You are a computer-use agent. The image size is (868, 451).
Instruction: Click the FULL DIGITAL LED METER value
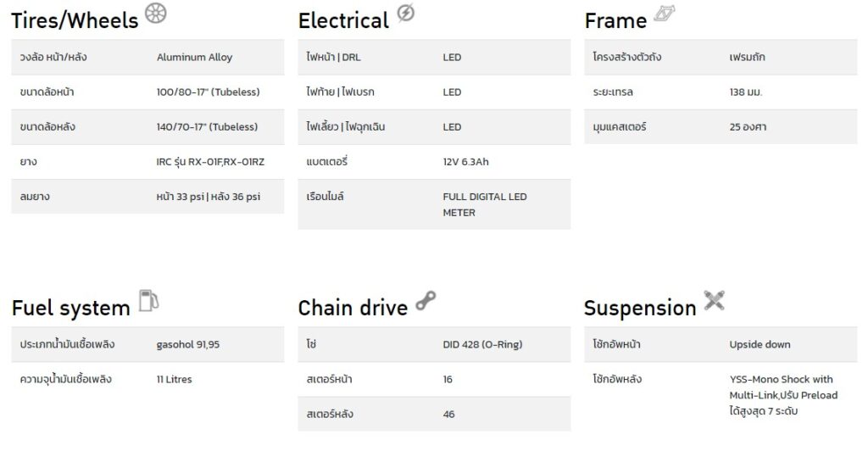pos(485,204)
